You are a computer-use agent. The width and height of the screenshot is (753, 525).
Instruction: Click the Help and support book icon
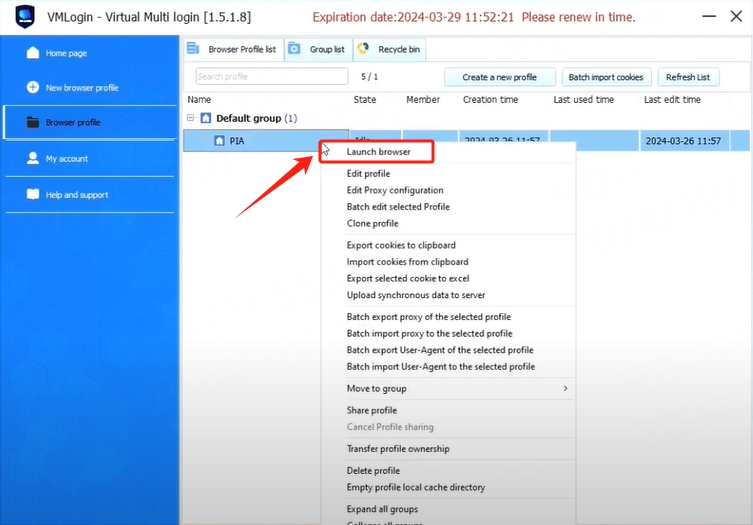tap(33, 195)
